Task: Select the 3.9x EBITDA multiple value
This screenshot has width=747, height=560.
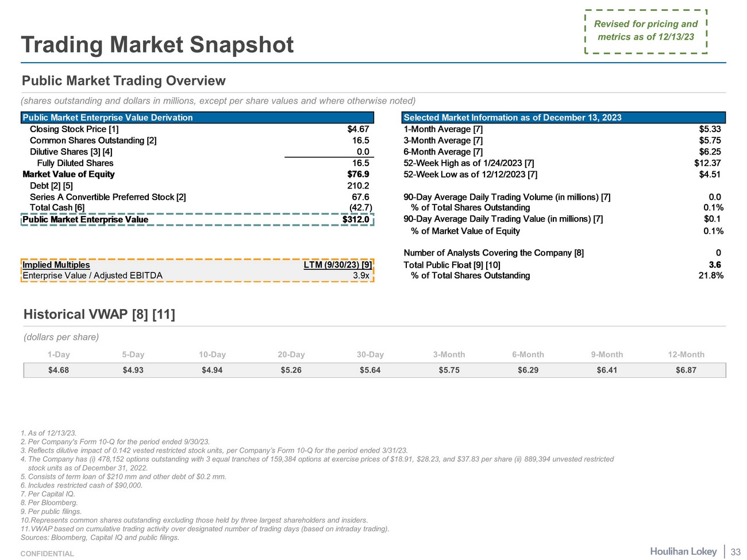Action: tap(361, 276)
